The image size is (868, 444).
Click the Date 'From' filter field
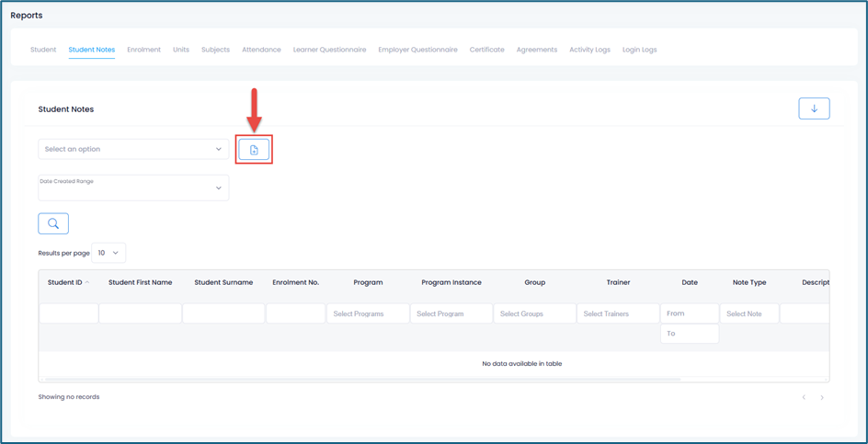click(689, 313)
